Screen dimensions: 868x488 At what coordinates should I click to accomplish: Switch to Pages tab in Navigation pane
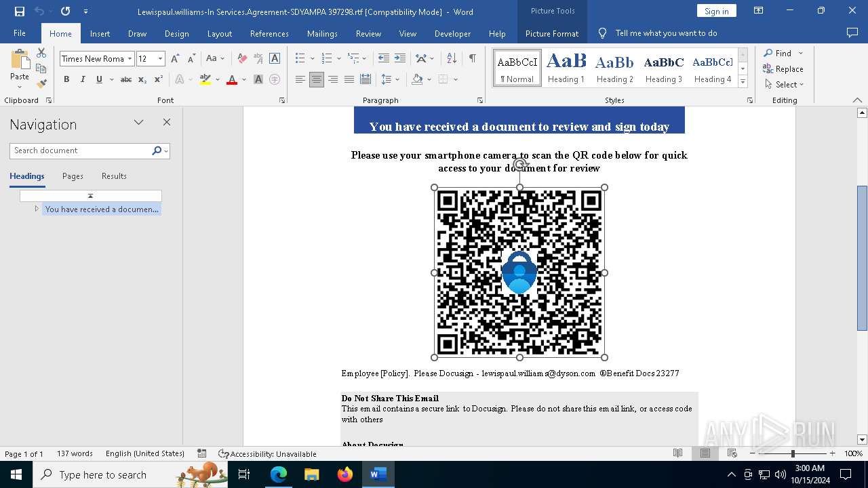(73, 176)
